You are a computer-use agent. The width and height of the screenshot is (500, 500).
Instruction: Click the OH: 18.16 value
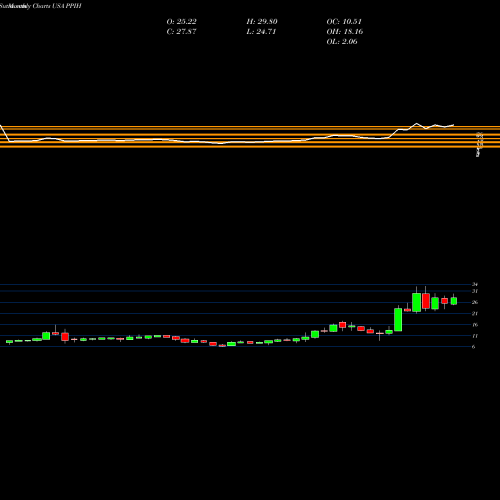tap(345, 32)
